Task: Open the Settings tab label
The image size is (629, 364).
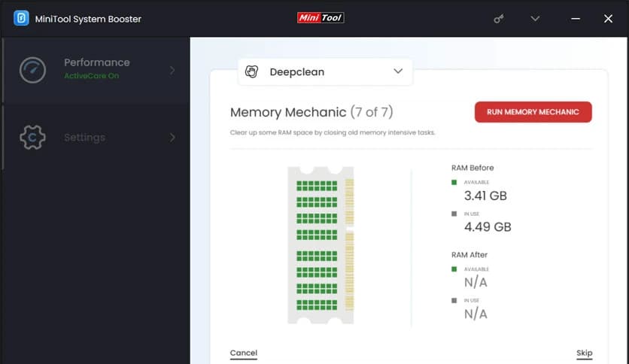Action: 84,138
